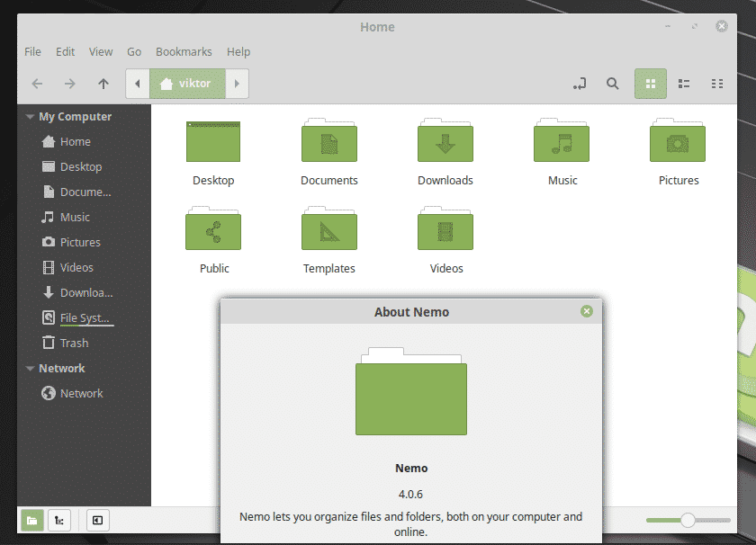Select the Desktop folder icon
The image size is (756, 545).
213,141
